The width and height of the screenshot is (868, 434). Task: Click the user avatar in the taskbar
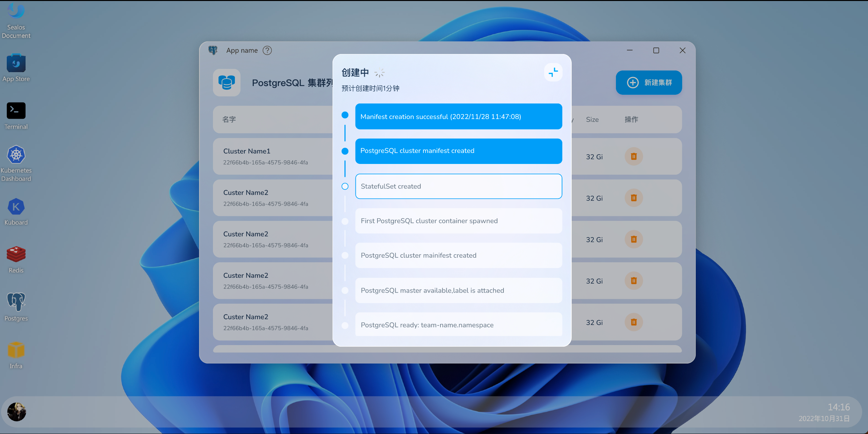pyautogui.click(x=16, y=411)
